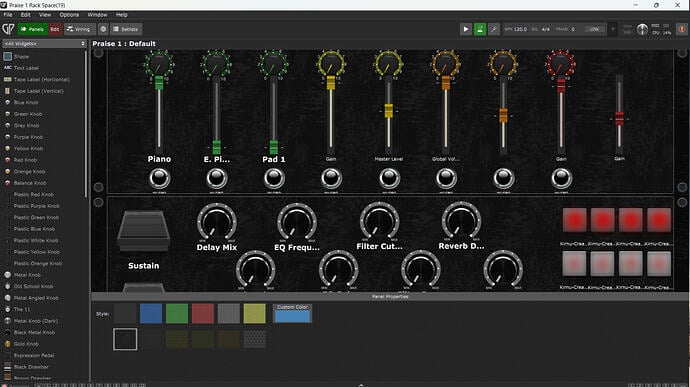Select the Purple Knob widget
The width and height of the screenshot is (690, 387).
[28, 137]
